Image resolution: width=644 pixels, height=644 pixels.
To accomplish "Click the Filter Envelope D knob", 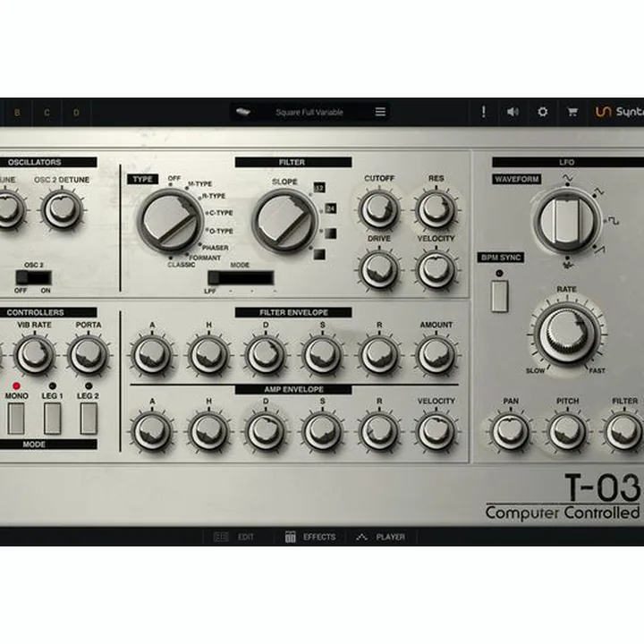I will tap(266, 355).
